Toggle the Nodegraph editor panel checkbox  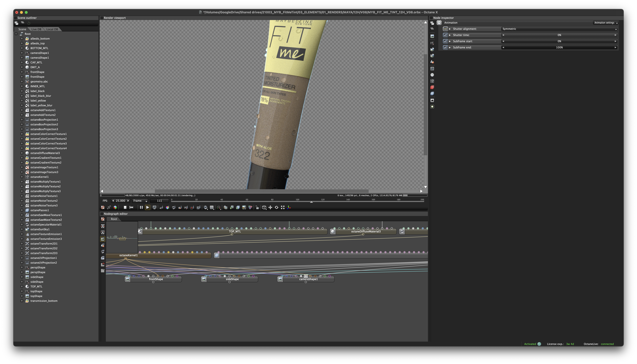click(x=102, y=214)
